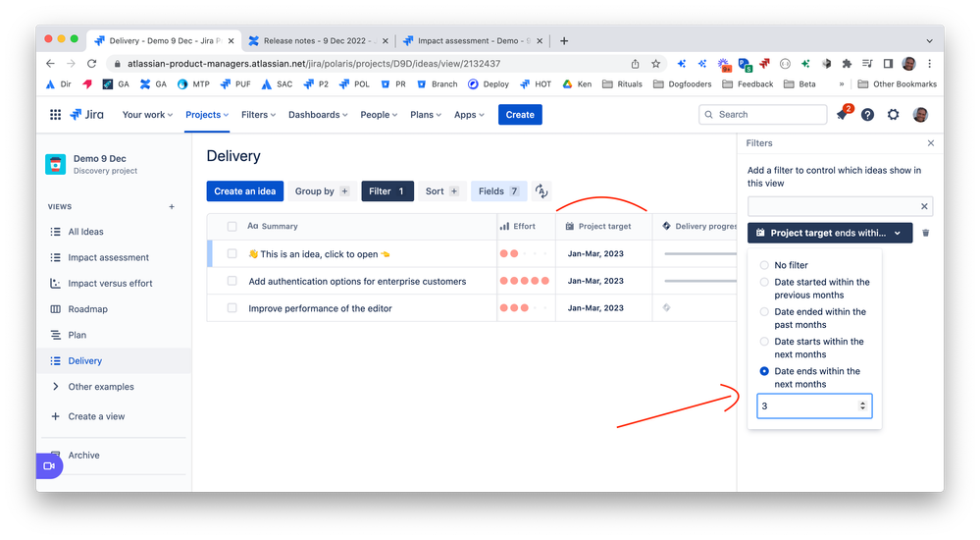Click the Demo 9 Dec project avatar
Screen dimensions: 980x540
click(x=56, y=164)
